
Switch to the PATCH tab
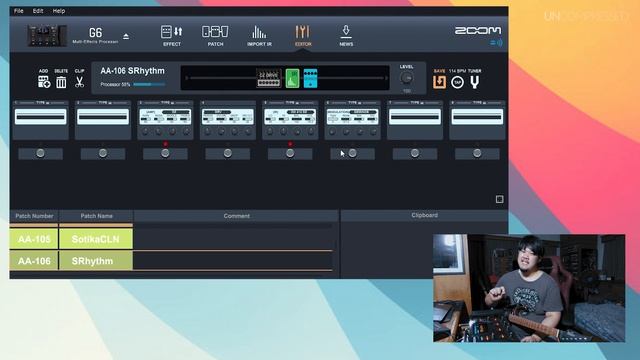click(216, 36)
